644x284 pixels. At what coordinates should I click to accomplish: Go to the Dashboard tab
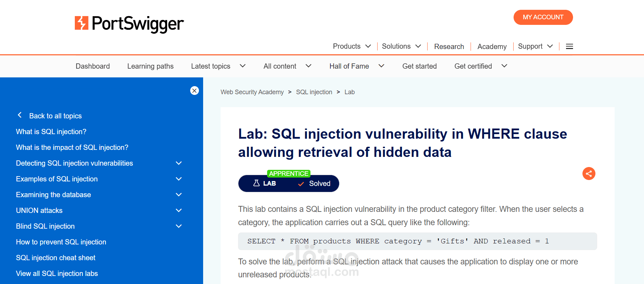click(93, 66)
